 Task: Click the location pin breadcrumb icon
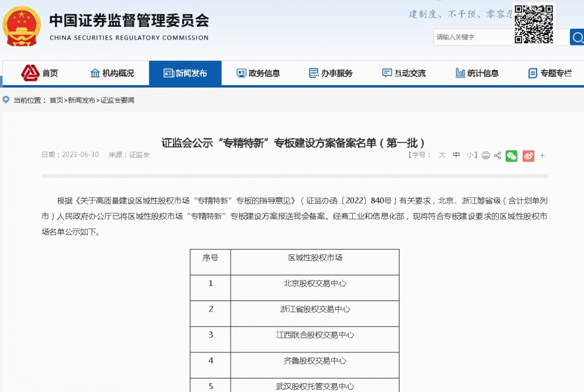[6, 100]
